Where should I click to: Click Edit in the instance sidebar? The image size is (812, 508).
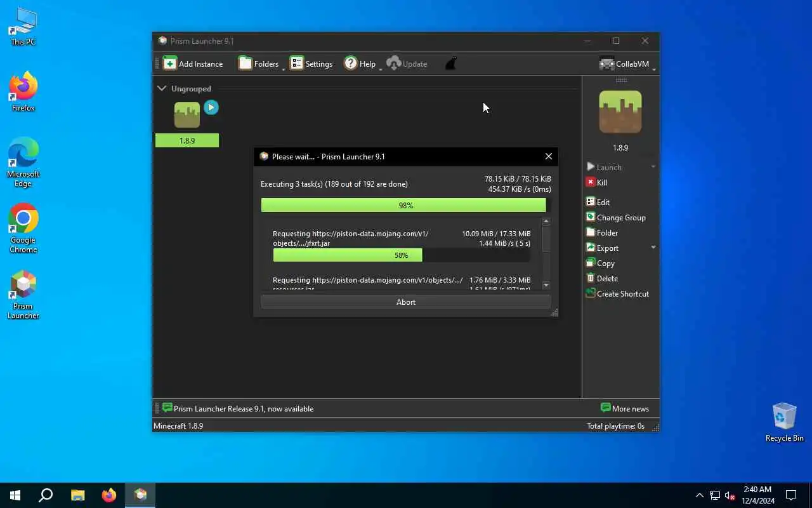(x=598, y=202)
